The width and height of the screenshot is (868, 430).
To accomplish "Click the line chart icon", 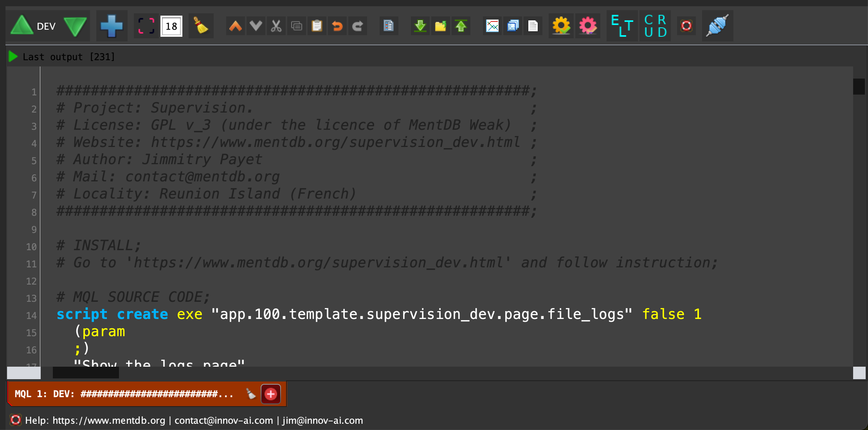I will [492, 26].
